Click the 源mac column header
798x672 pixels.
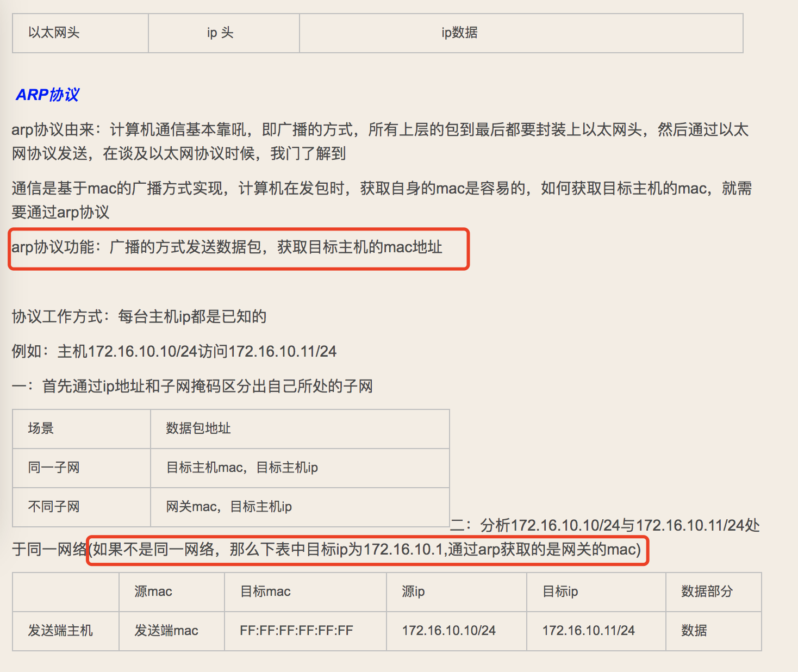coord(152,592)
